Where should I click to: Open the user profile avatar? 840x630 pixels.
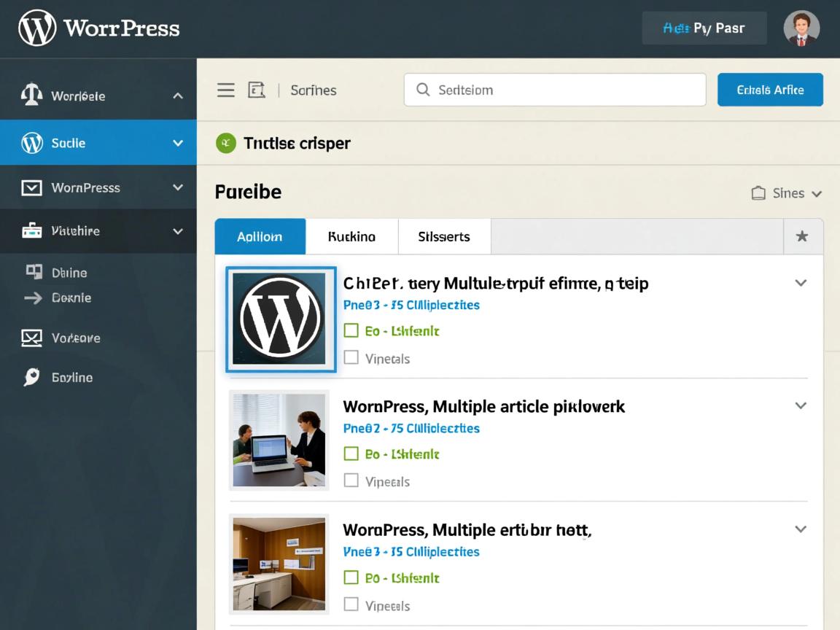[801, 28]
